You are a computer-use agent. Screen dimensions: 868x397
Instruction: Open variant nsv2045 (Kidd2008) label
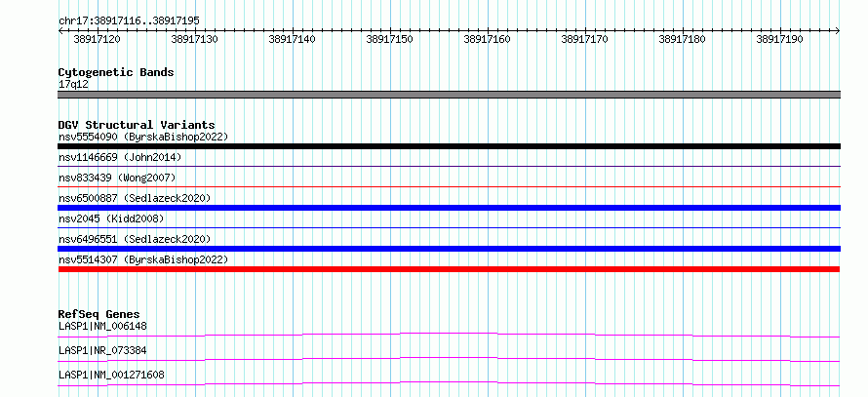111,218
